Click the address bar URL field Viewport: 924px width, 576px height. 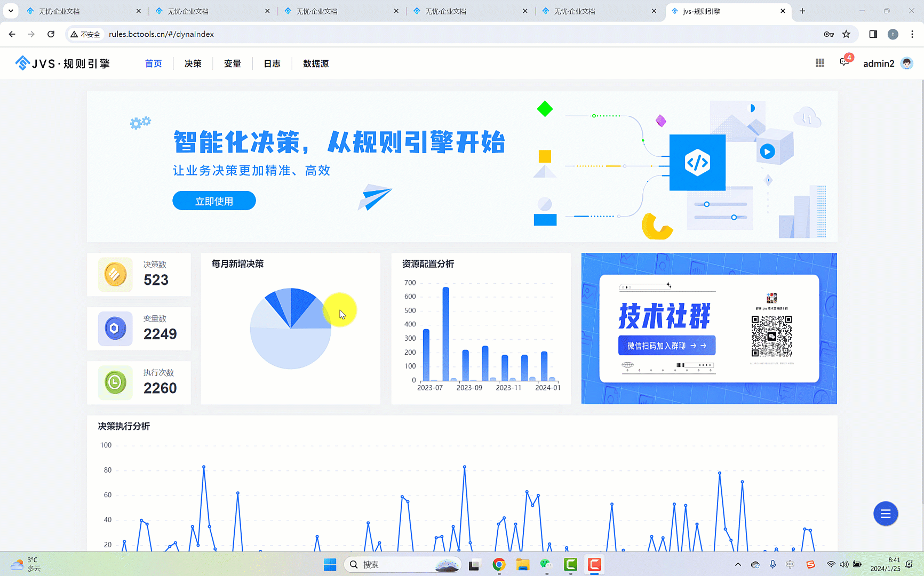[x=461, y=34]
